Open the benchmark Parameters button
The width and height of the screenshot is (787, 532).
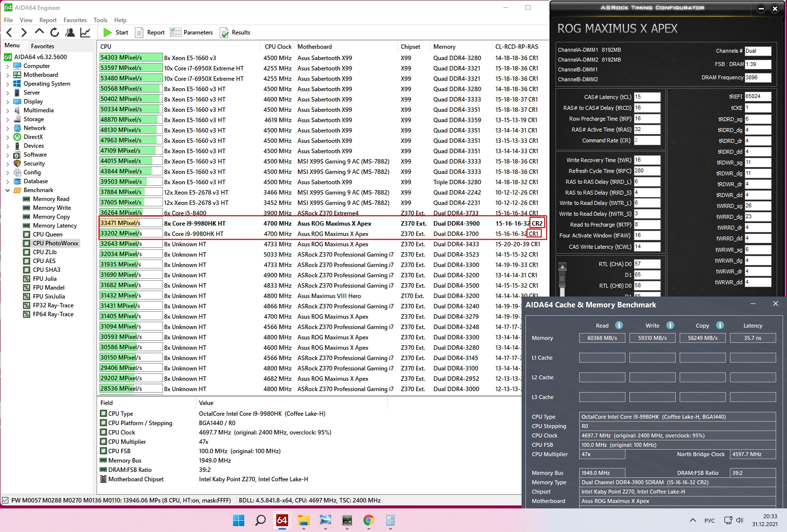192,33
